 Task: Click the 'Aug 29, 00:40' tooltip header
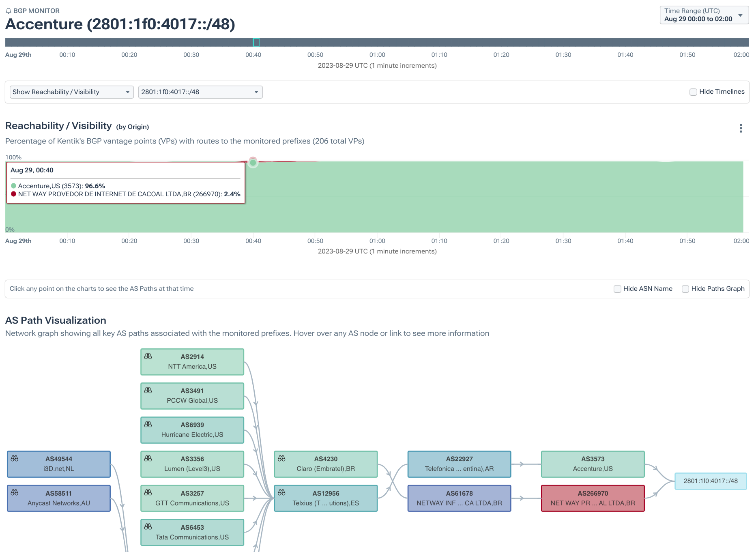point(32,170)
